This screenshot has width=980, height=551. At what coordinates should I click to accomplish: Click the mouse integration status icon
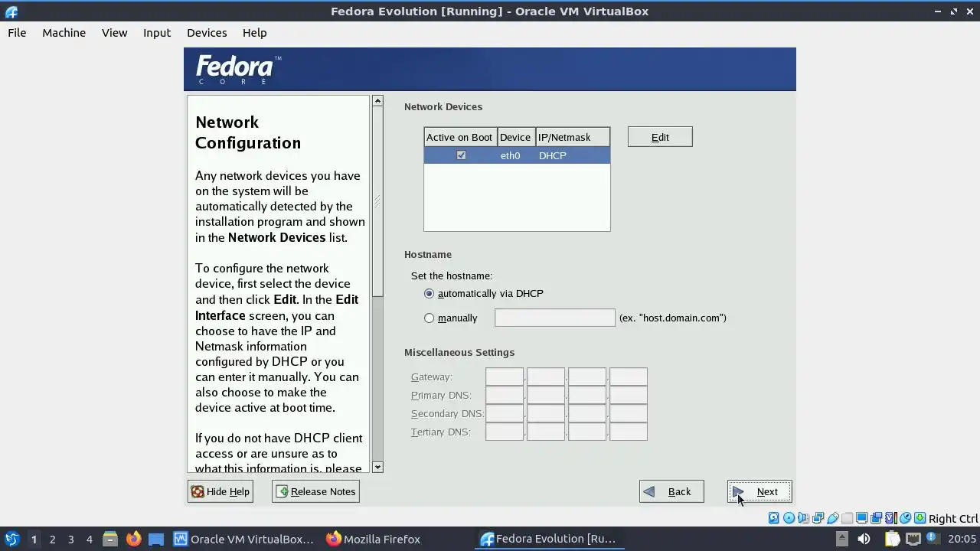(x=905, y=518)
